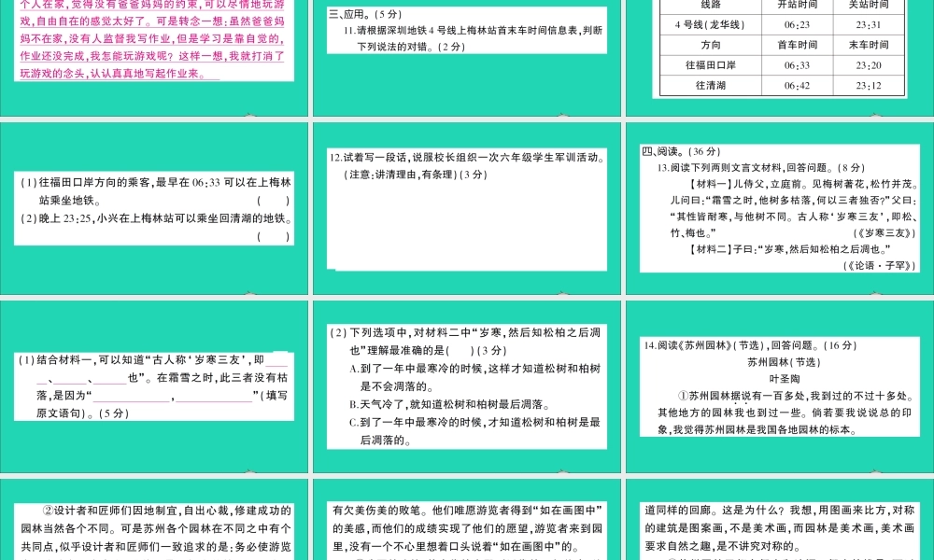Open the slide 14.阅读《苏州园林》(节选)
934x560 pixels.
(x=780, y=386)
